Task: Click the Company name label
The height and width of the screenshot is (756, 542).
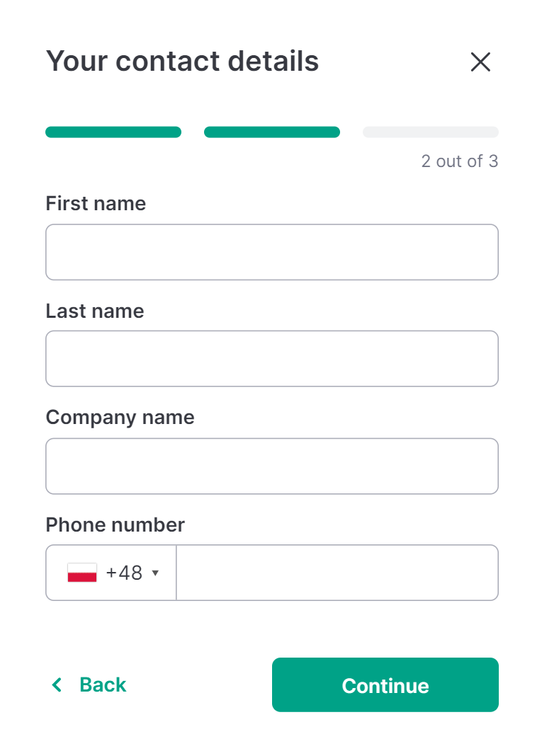Action: [120, 418]
